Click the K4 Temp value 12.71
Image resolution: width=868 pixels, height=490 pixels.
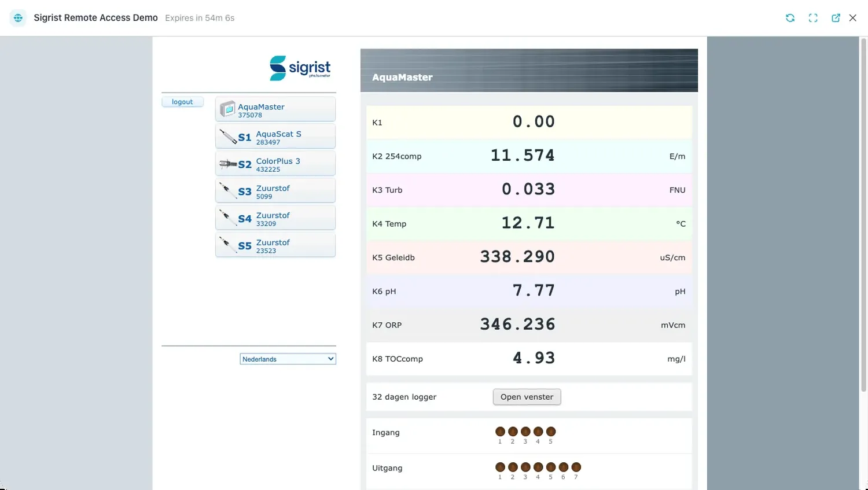[528, 223]
